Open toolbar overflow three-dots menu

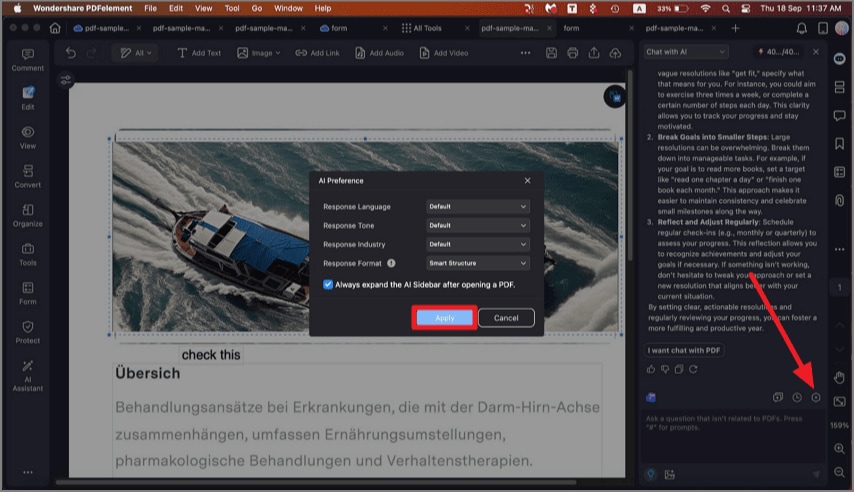(525, 53)
